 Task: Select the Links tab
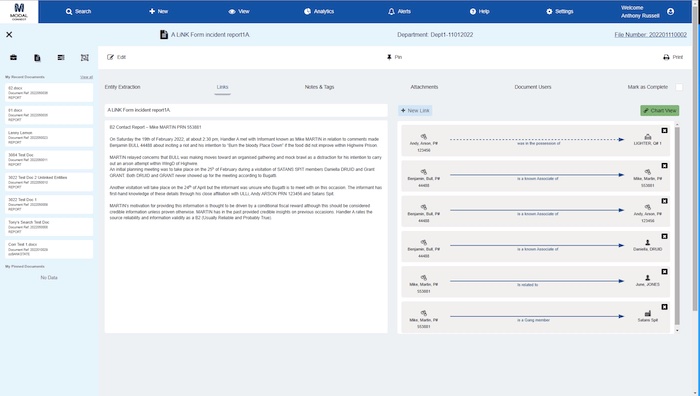tap(222, 87)
